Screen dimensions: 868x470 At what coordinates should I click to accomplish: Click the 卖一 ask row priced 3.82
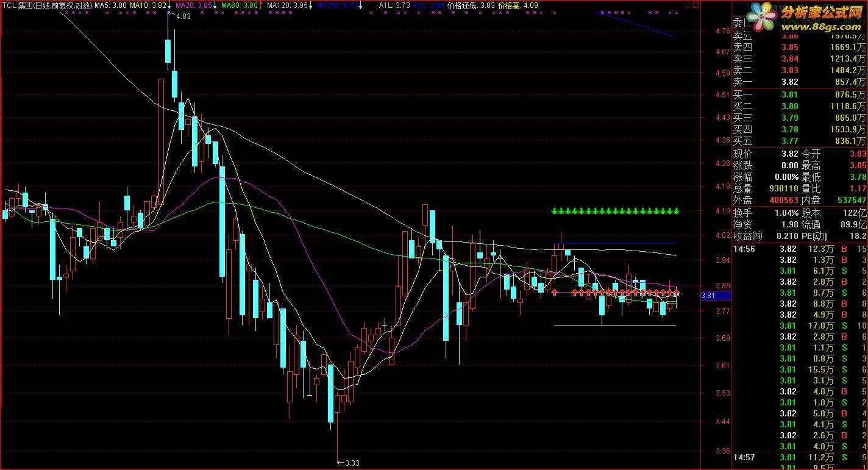(799, 82)
